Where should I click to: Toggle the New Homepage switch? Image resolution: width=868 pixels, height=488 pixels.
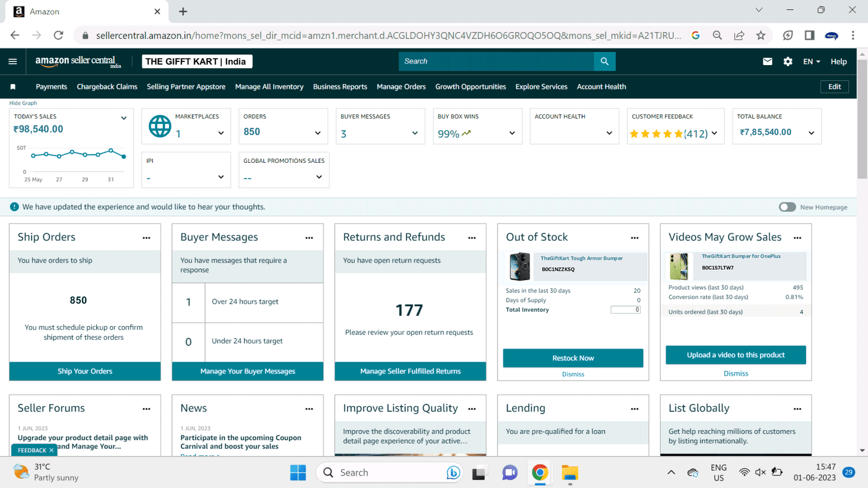click(x=787, y=207)
